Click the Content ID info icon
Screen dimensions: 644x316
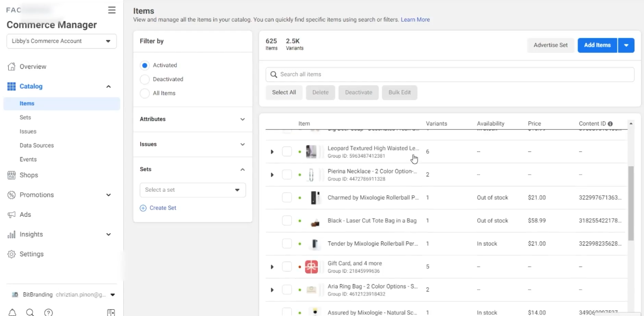tap(610, 124)
